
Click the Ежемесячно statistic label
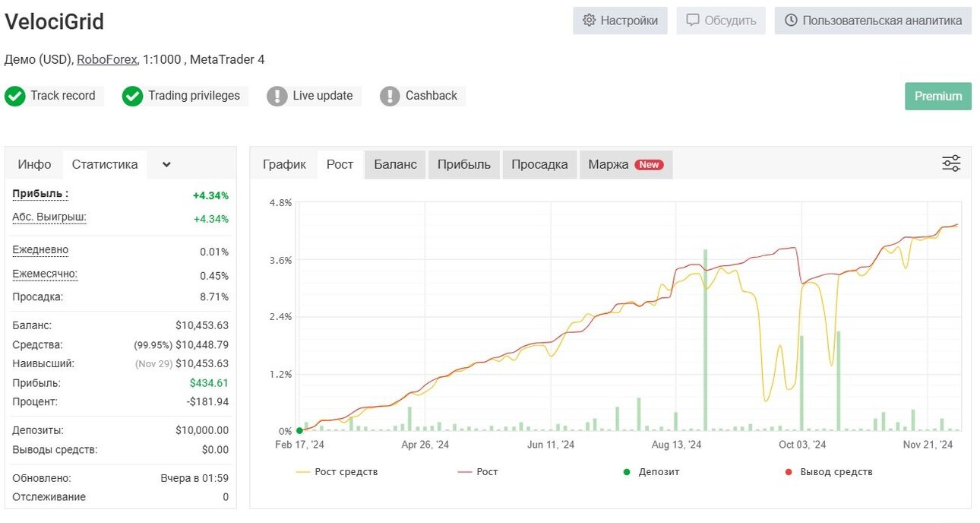pyautogui.click(x=45, y=274)
